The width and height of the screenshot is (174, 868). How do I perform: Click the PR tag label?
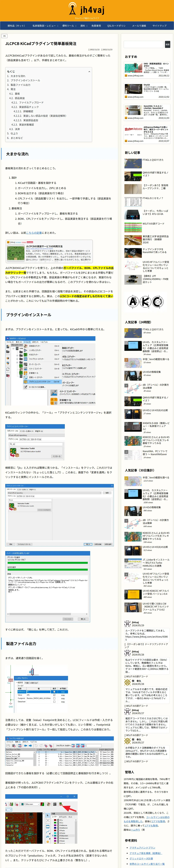[x=4, y=36]
